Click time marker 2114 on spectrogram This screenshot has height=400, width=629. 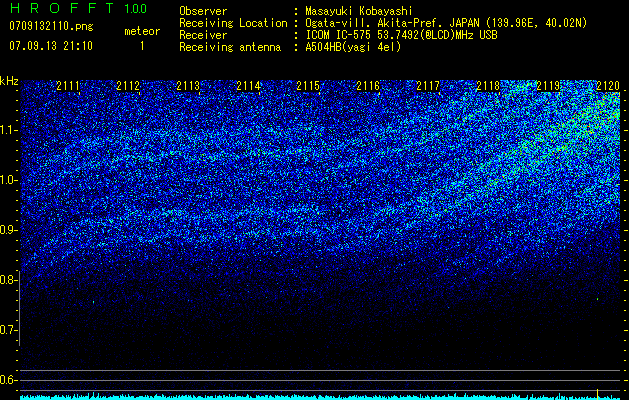(x=248, y=86)
